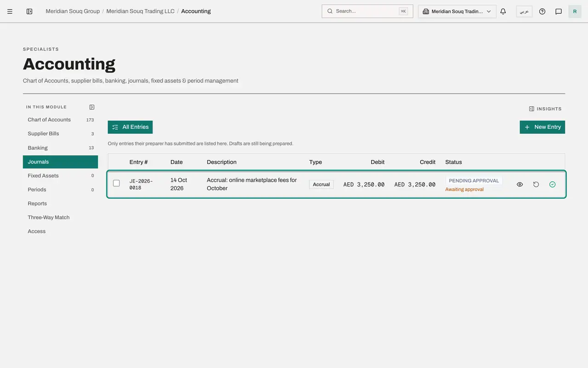Screen dimensions: 588x368
Task: Return entry JE-2026-0018 with the revert arrow icon
Action: [536, 184]
